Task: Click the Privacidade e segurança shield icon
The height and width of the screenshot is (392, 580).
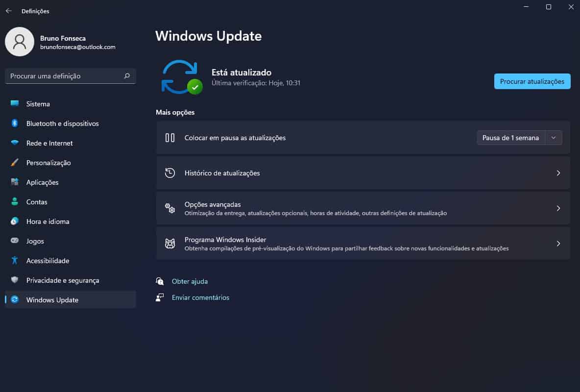Action: point(15,280)
